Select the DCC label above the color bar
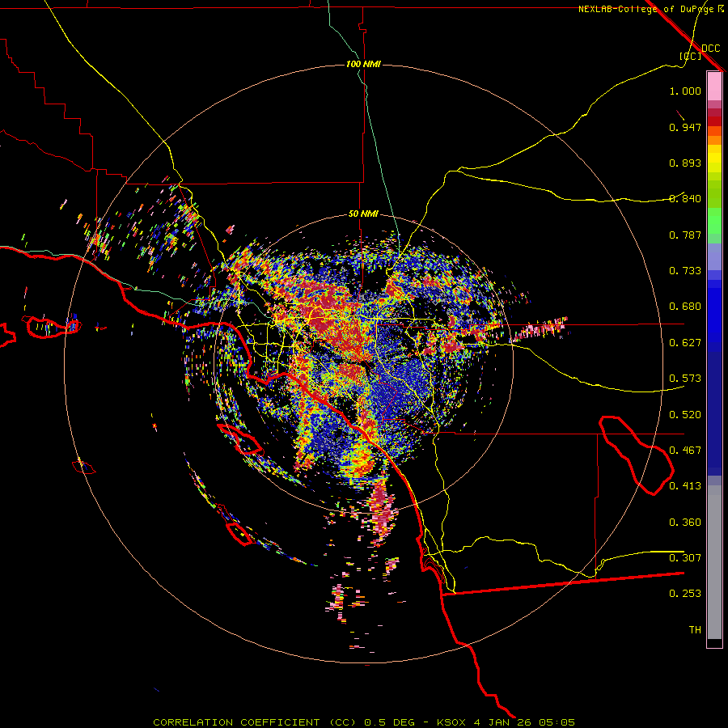The height and width of the screenshot is (728, 728). [x=710, y=48]
